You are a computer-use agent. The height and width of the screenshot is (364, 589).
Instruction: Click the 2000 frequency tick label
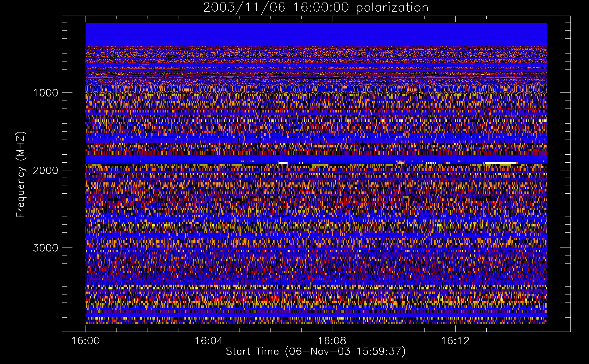pyautogui.click(x=46, y=170)
